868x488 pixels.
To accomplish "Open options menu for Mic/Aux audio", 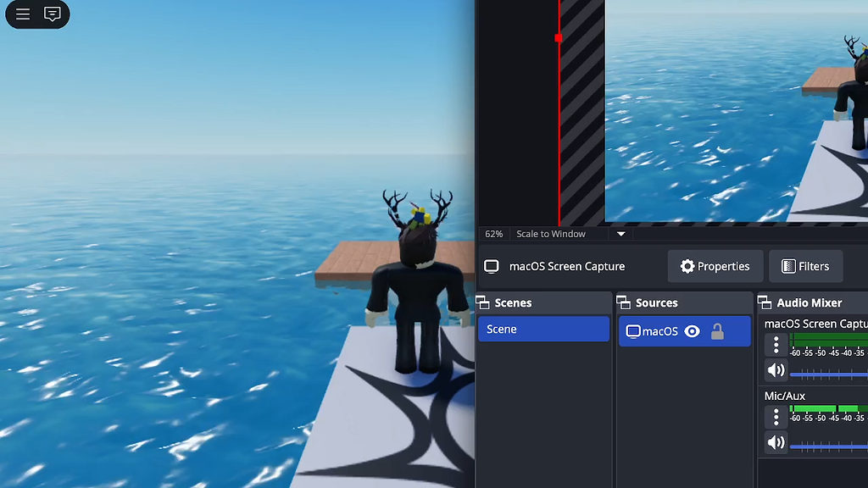I will [776, 417].
